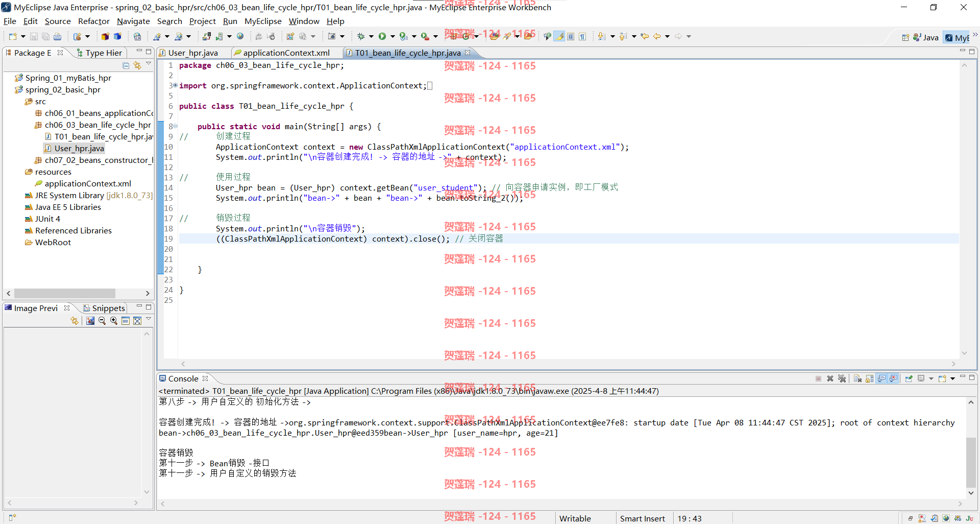Click the Previous Annotation toolbar icon
This screenshot has width=980, height=524.
(x=623, y=36)
